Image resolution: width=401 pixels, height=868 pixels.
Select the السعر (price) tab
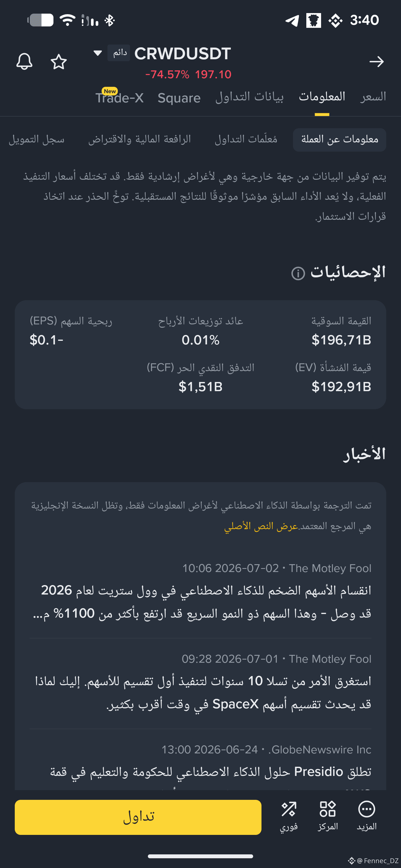pos(373,97)
